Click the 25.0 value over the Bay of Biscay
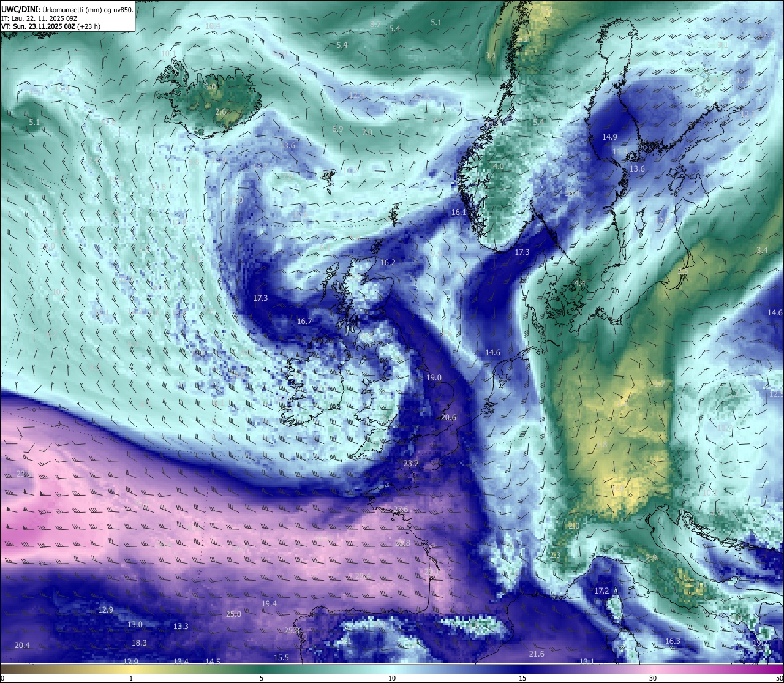The height and width of the screenshot is (683, 784). click(233, 614)
